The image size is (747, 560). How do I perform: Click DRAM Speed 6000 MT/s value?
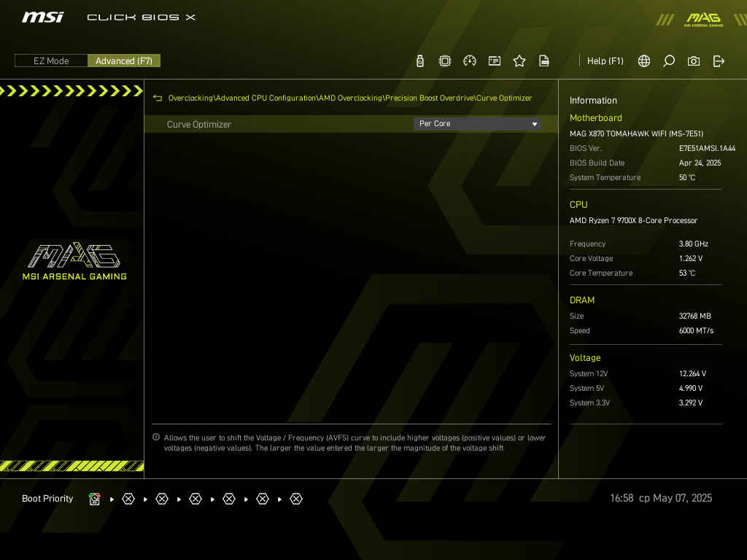pos(697,330)
